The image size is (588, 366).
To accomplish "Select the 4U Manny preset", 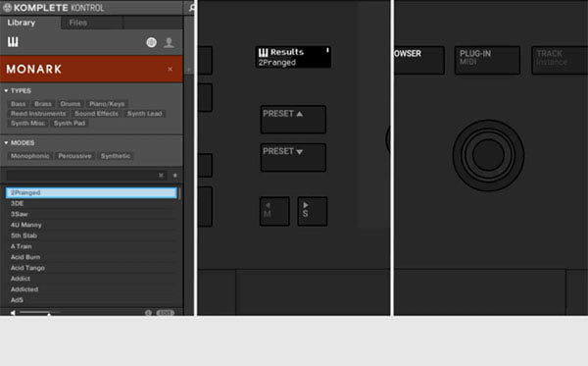I will 91,225.
